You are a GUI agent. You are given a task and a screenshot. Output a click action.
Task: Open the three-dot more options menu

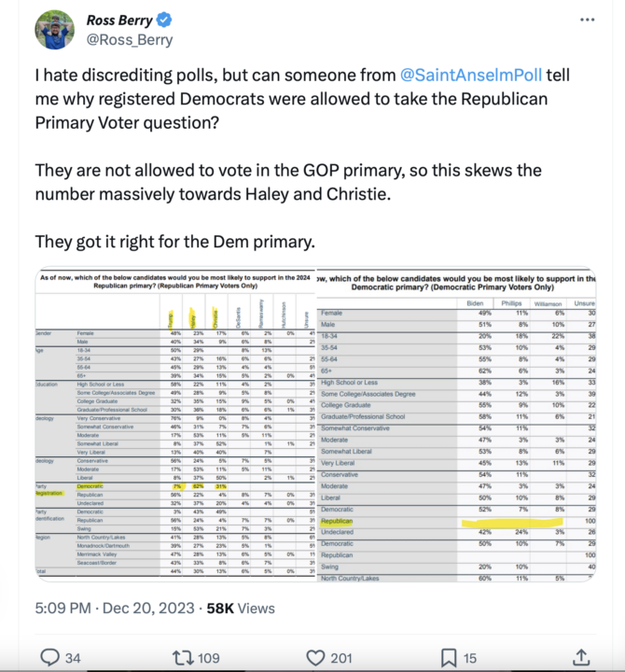(585, 19)
